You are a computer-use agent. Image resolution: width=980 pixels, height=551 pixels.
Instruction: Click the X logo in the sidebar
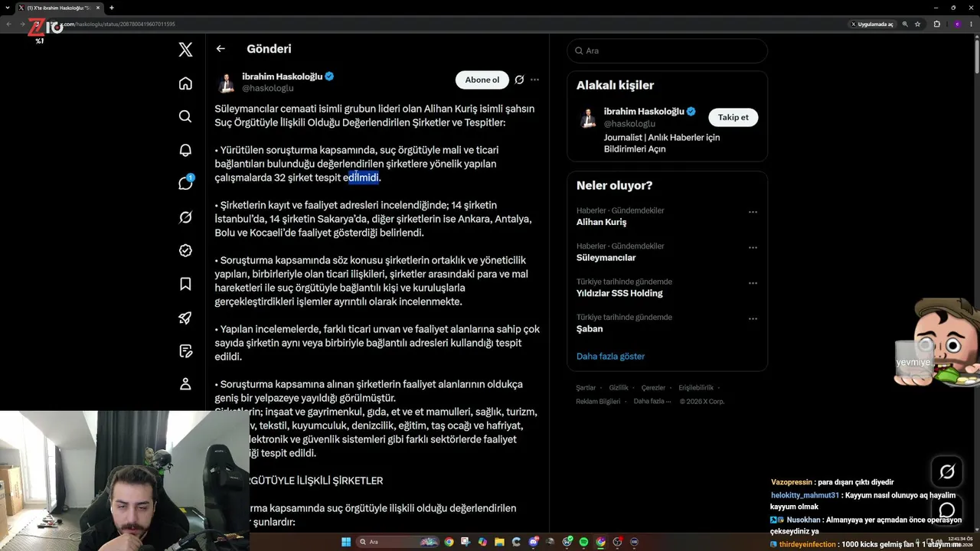pos(185,50)
